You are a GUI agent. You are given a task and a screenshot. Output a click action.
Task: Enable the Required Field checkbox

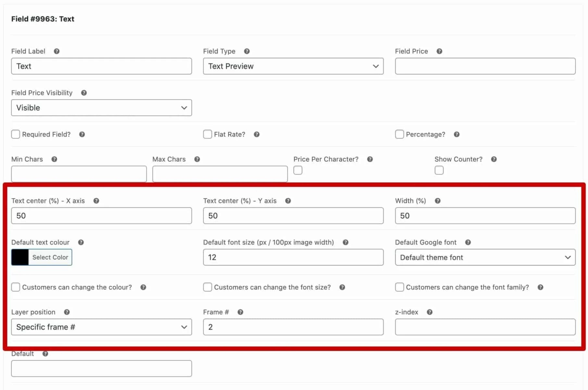tap(16, 134)
